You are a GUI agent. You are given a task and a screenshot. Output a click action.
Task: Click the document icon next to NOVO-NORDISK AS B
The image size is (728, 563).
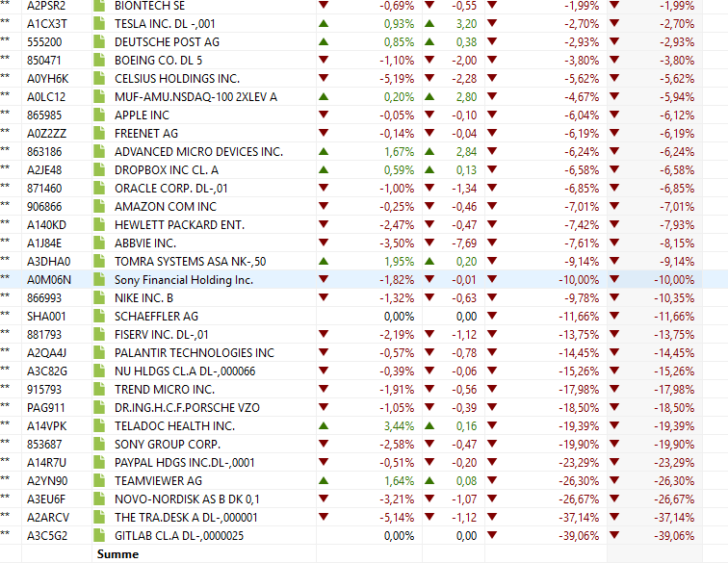(99, 499)
